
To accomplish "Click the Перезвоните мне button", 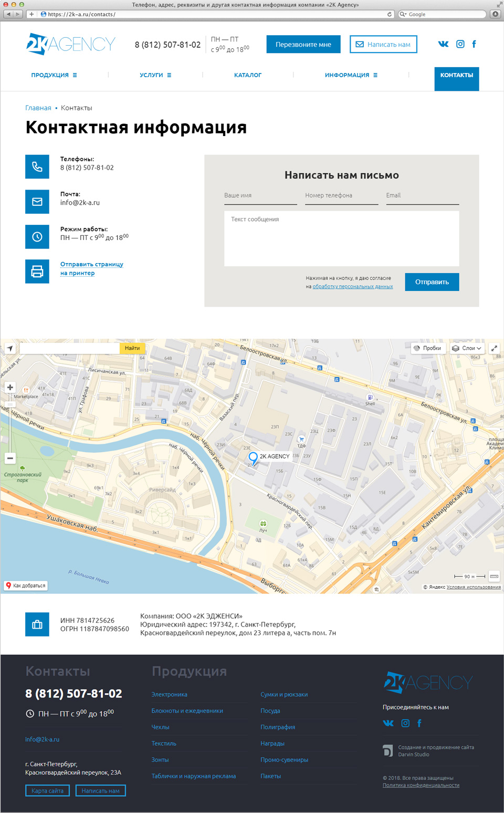I will click(303, 44).
